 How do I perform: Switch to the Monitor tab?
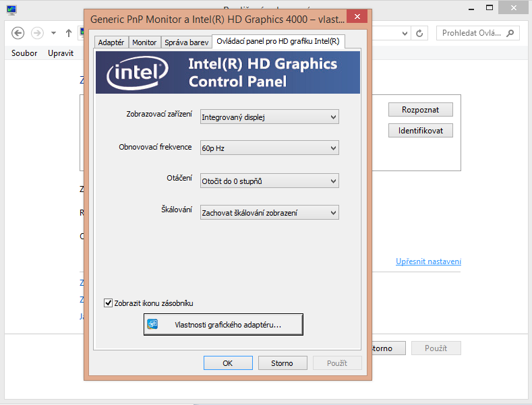144,42
